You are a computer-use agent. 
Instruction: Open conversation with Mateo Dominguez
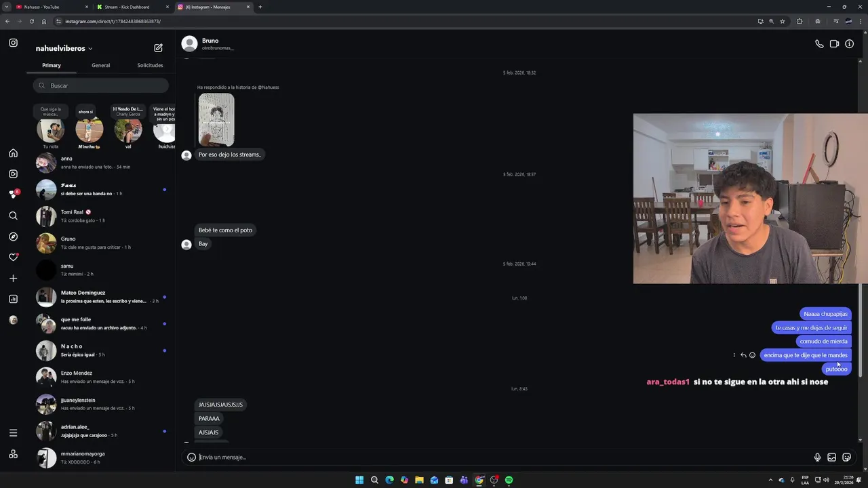point(101,297)
